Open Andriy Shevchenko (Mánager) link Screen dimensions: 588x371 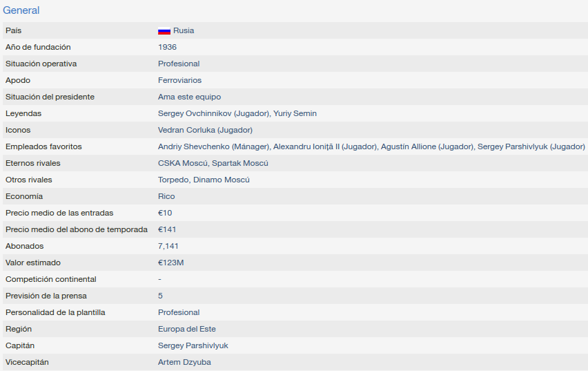click(213, 146)
